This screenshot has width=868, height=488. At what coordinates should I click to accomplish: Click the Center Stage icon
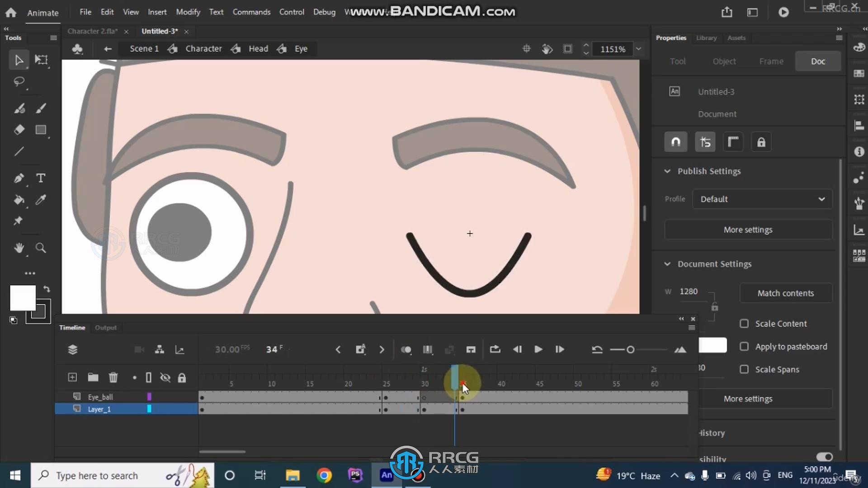click(x=526, y=49)
